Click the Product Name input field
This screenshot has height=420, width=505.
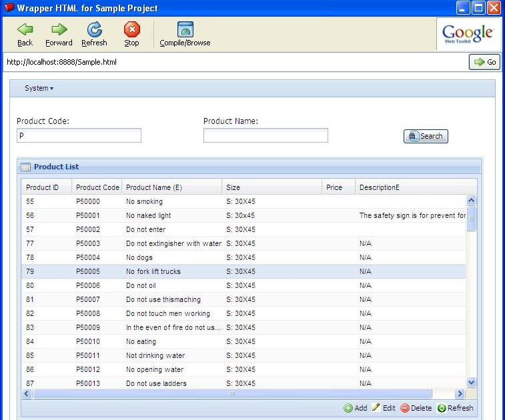pos(266,135)
